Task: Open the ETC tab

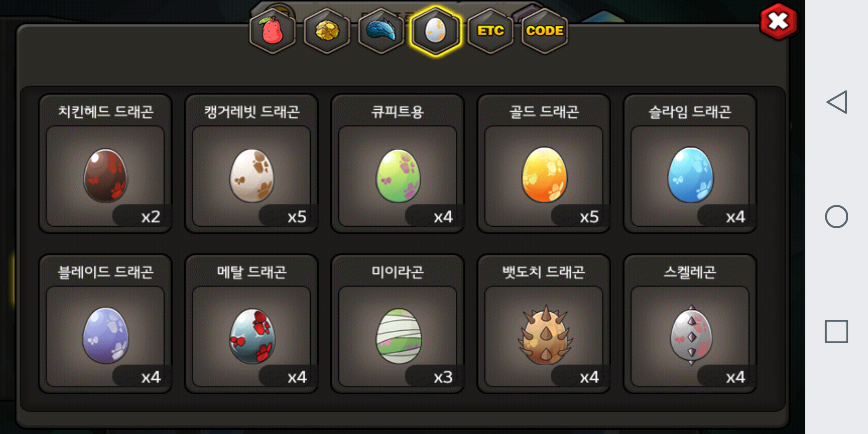Action: pyautogui.click(x=490, y=31)
